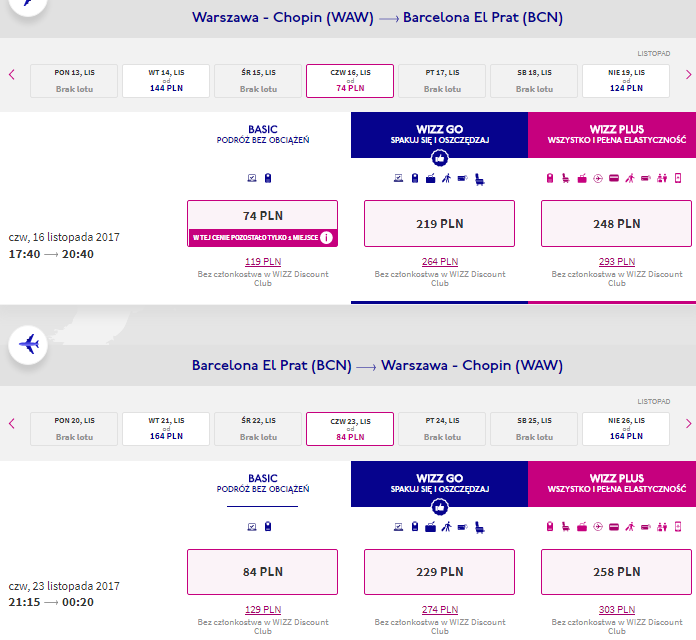696x640 pixels.
Task: Click seat icon in outbound WIZZ PLUS
Action: (x=566, y=178)
